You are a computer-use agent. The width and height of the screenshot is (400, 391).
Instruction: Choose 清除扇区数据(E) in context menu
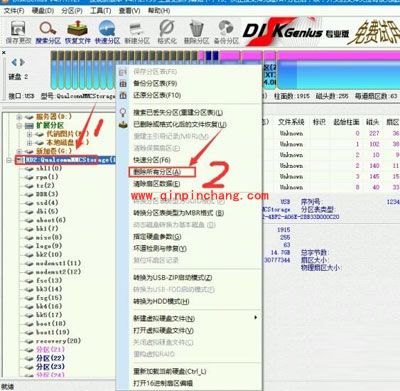[157, 184]
